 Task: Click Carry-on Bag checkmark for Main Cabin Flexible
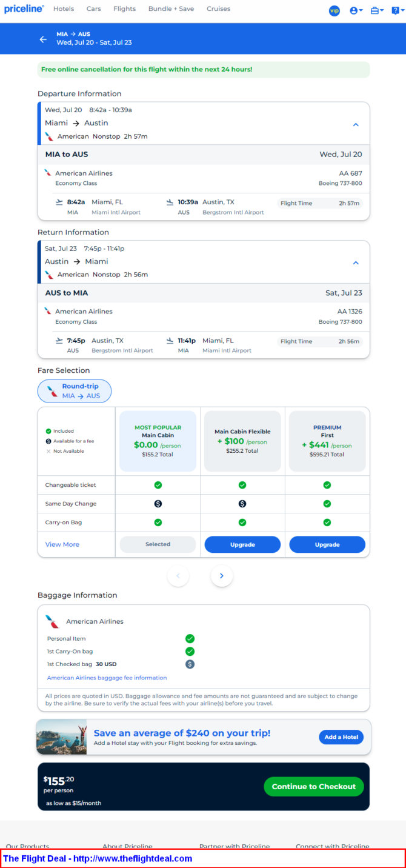(242, 522)
